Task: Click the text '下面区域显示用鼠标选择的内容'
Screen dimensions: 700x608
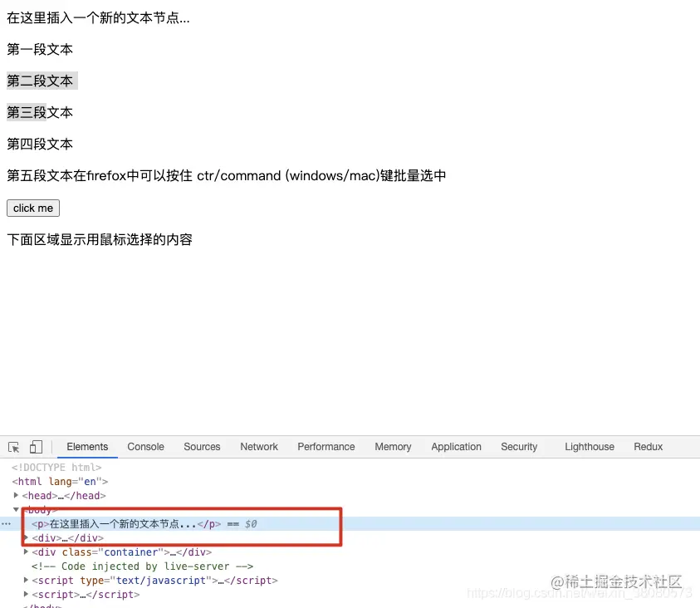Action: click(x=100, y=240)
